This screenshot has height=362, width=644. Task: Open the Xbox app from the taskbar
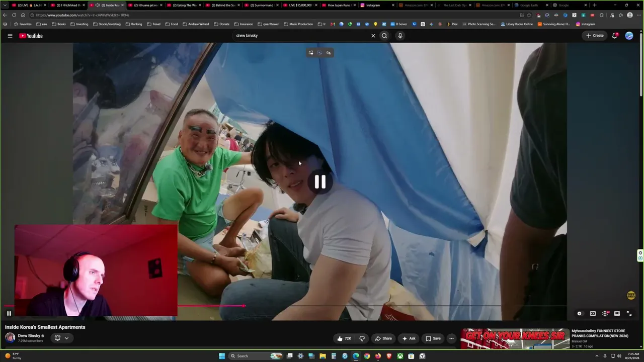tap(400, 356)
